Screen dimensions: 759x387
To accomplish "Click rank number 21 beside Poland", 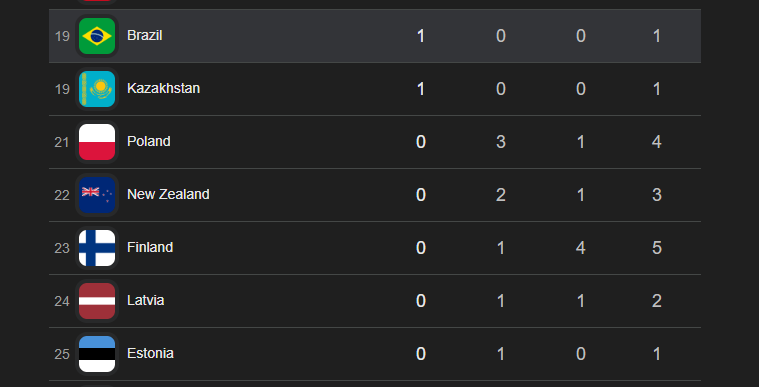I will tap(62, 142).
